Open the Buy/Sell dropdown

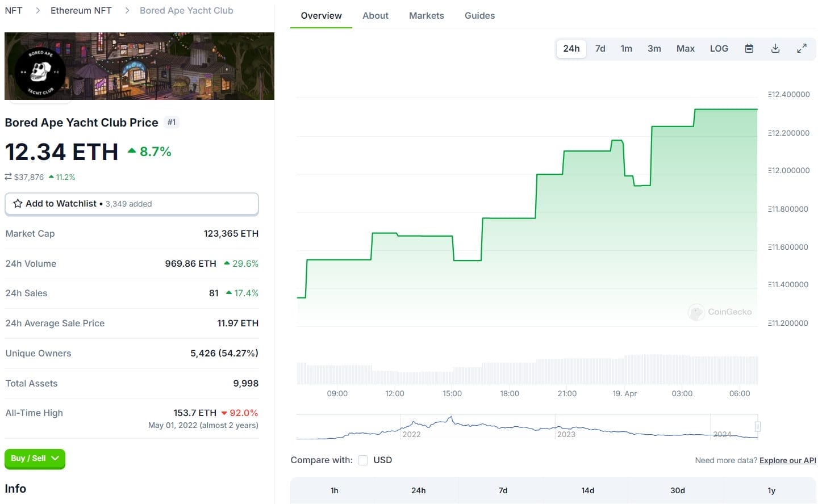(x=34, y=459)
